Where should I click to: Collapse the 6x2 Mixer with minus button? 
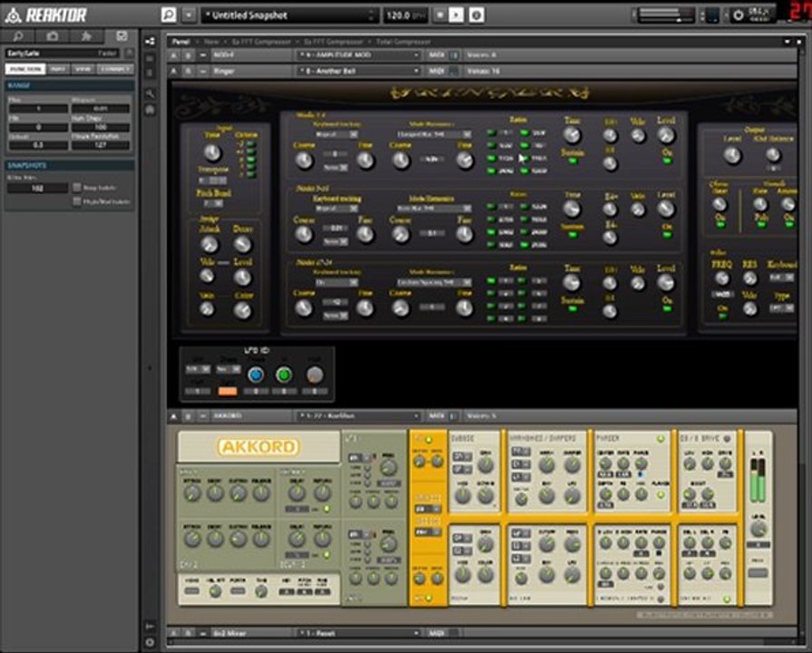[202, 633]
